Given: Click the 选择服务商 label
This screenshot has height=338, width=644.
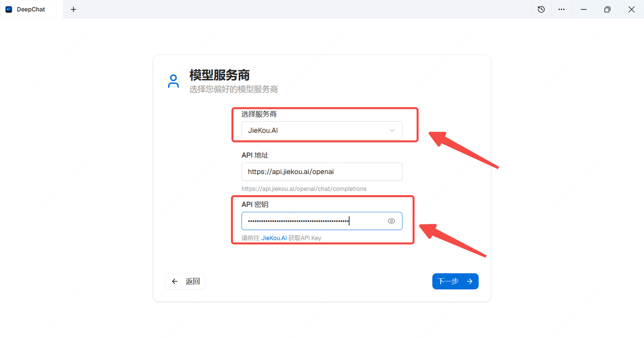Looking at the screenshot, I should click(x=259, y=114).
